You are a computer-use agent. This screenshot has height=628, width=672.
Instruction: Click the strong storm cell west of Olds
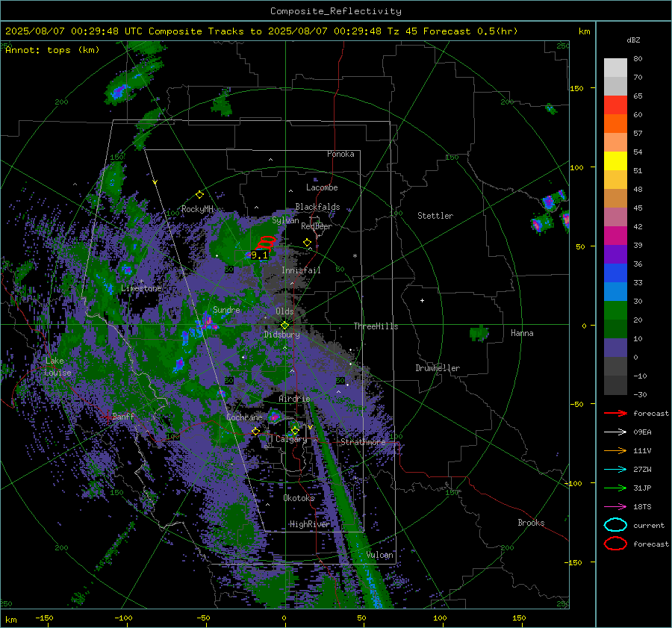208,320
